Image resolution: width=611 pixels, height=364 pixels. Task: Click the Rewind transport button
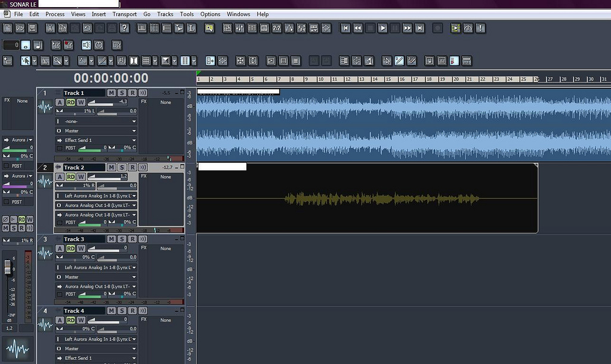[x=358, y=28]
